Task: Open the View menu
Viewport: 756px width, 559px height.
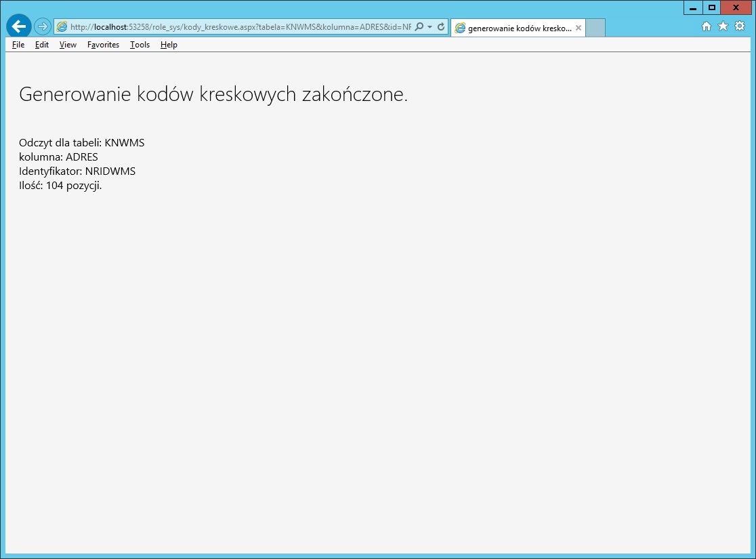Action: 68,45
